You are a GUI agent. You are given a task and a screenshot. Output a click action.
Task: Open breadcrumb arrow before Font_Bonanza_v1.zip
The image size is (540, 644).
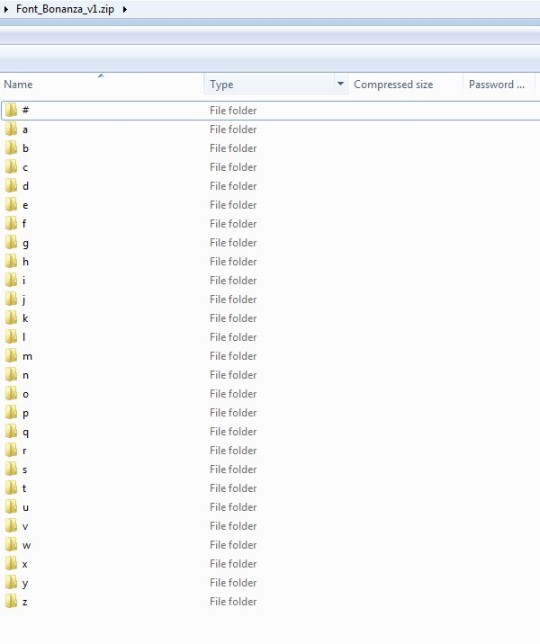(x=6, y=9)
